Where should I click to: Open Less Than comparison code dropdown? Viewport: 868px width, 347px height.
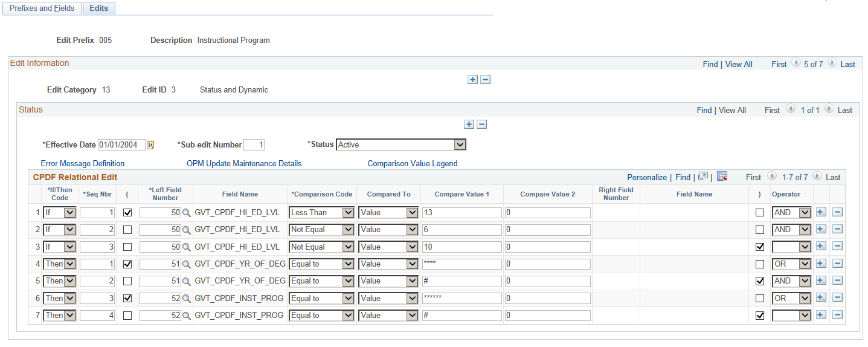[x=321, y=213]
